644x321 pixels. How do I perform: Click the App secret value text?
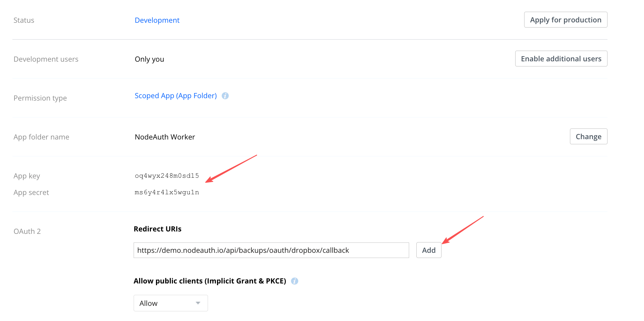(x=167, y=193)
